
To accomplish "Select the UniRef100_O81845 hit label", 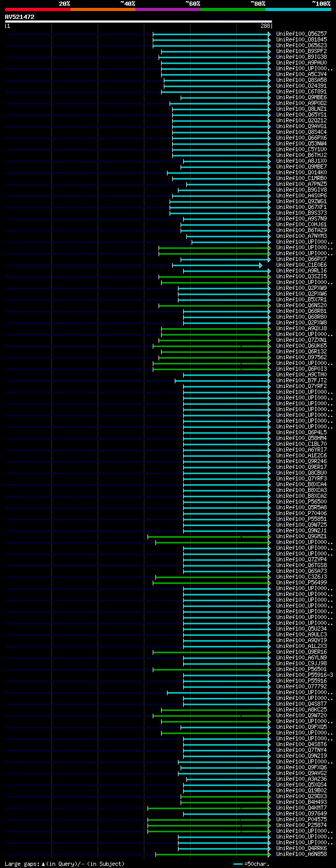I will pos(301,39).
